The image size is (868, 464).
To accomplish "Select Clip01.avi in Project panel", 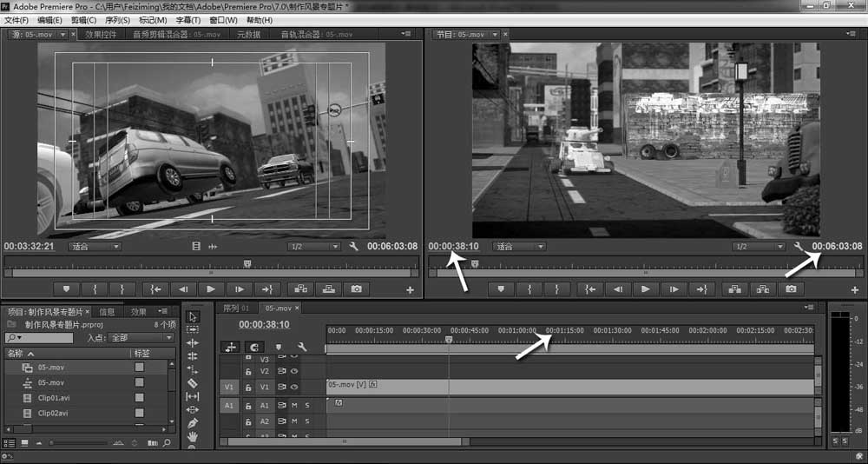I will tap(54, 397).
